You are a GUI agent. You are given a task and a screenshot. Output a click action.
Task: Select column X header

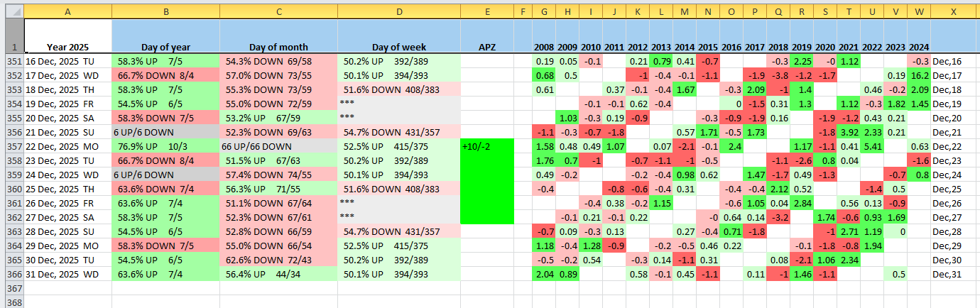[x=954, y=12]
